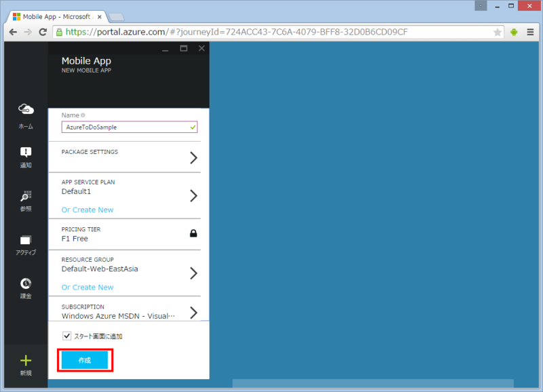Open the Chrome hamburger menu

(530, 32)
